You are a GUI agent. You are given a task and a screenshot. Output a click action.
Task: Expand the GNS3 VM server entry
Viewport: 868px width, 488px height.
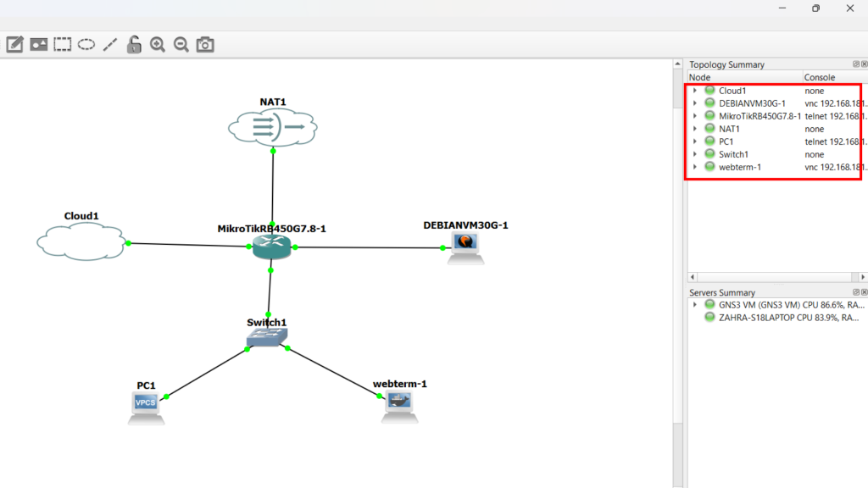[694, 304]
